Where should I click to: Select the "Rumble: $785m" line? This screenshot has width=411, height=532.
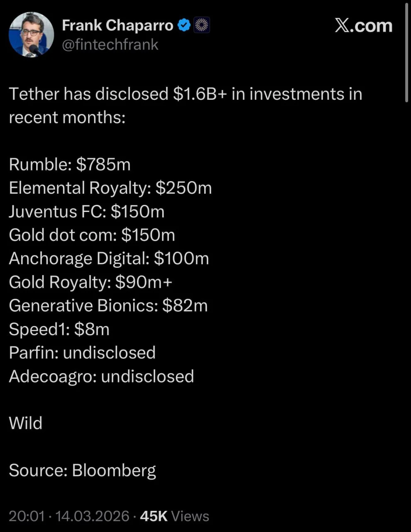[x=70, y=165]
